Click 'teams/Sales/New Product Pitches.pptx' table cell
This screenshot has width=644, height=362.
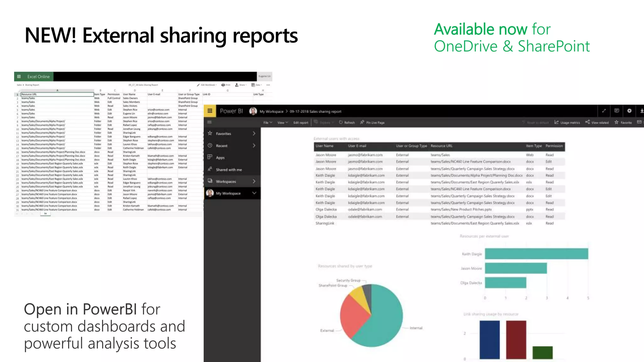tap(461, 210)
